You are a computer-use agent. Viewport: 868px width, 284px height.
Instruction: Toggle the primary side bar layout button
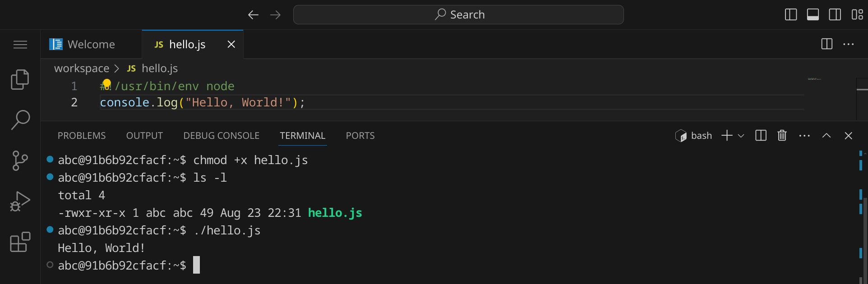coord(791,15)
